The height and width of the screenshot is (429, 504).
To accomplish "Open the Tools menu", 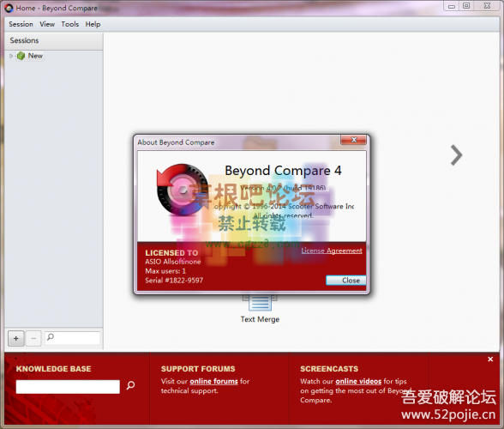I will 70,24.
